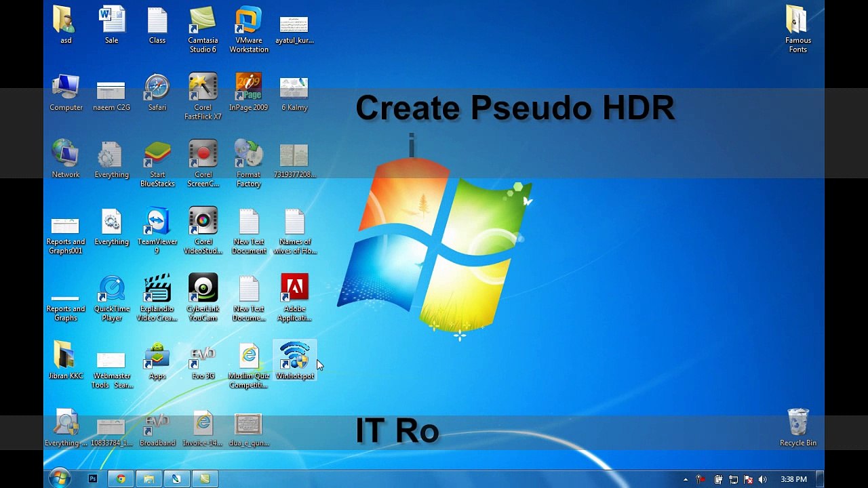Launch the Broadband Evo shortcut

pyautogui.click(x=157, y=429)
